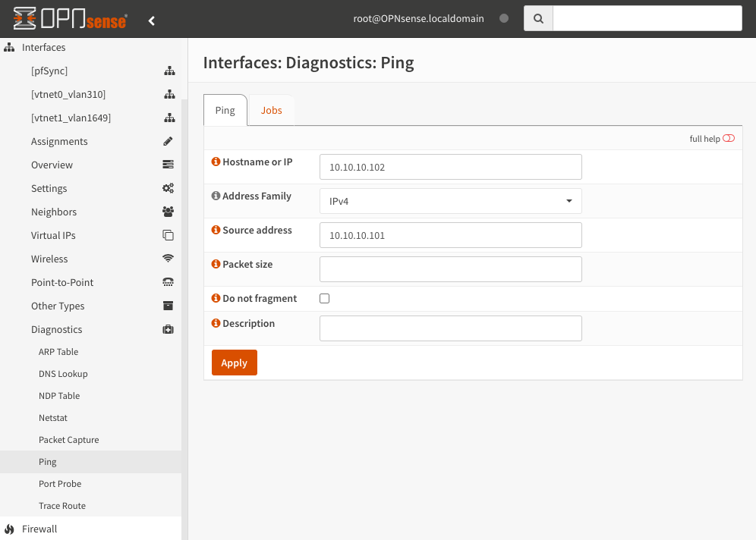
Task: Expand the Other Types submenu
Action: coord(58,306)
